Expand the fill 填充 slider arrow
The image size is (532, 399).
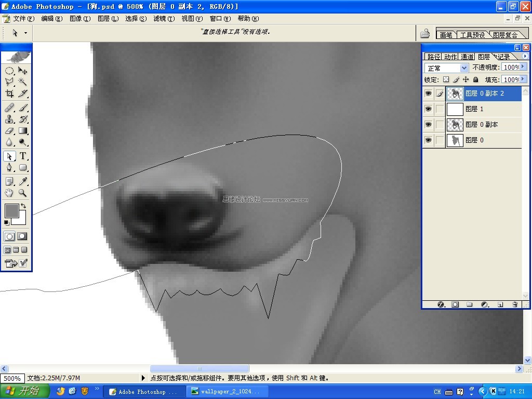pyautogui.click(x=524, y=79)
